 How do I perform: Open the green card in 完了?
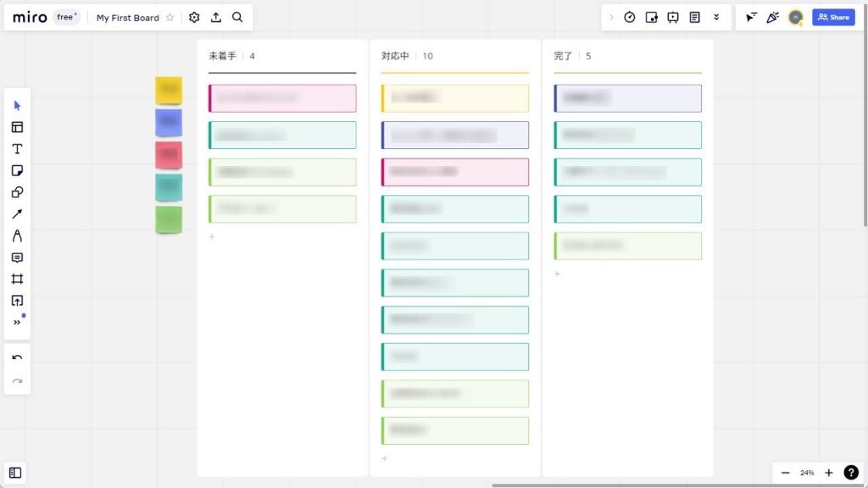click(628, 247)
